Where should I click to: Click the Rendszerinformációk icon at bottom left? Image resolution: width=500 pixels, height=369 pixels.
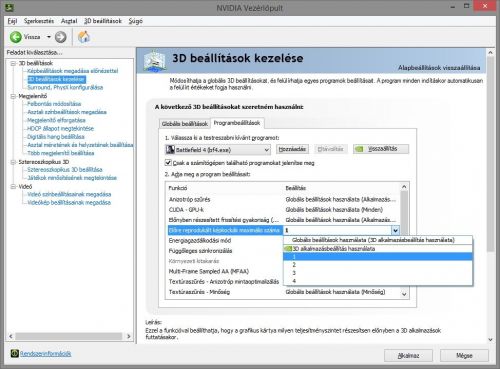pos(14,353)
